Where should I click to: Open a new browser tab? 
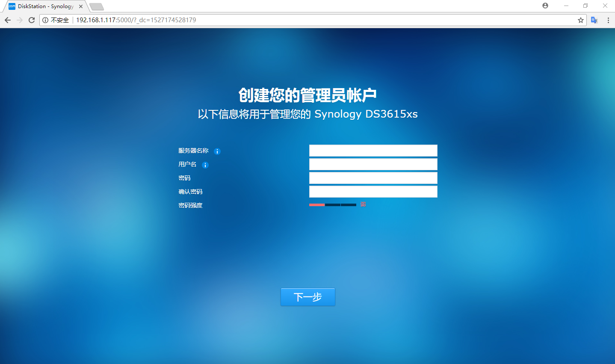click(97, 6)
